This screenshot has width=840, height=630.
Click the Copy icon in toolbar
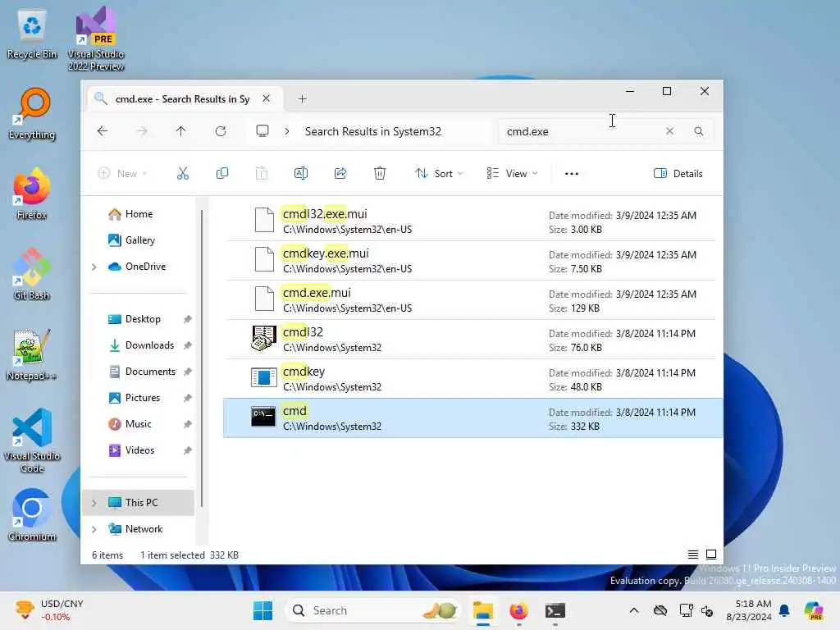pyautogui.click(x=221, y=173)
